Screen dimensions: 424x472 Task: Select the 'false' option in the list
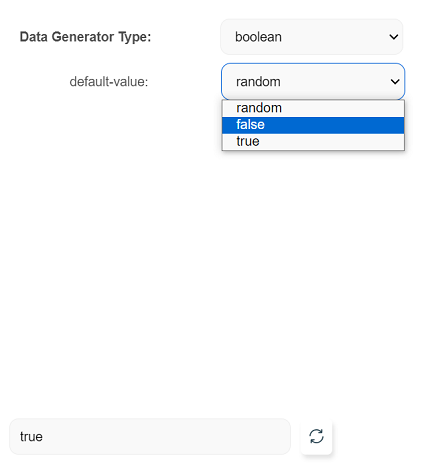pyautogui.click(x=313, y=125)
